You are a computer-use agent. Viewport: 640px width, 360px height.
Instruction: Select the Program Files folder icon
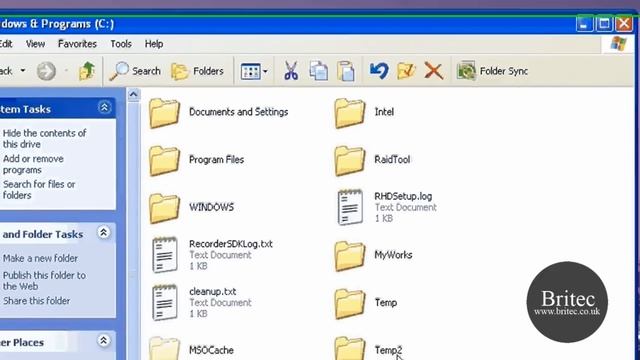pyautogui.click(x=164, y=161)
